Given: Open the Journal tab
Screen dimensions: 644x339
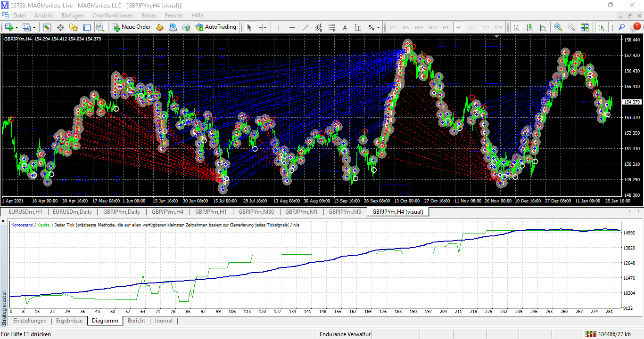Looking at the screenshot, I should [164, 321].
